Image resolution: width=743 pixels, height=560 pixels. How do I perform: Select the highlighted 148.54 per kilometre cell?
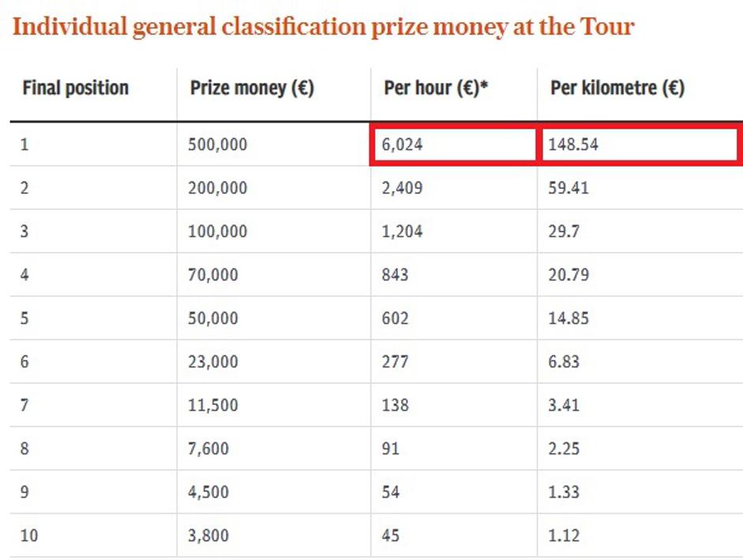tap(638, 145)
